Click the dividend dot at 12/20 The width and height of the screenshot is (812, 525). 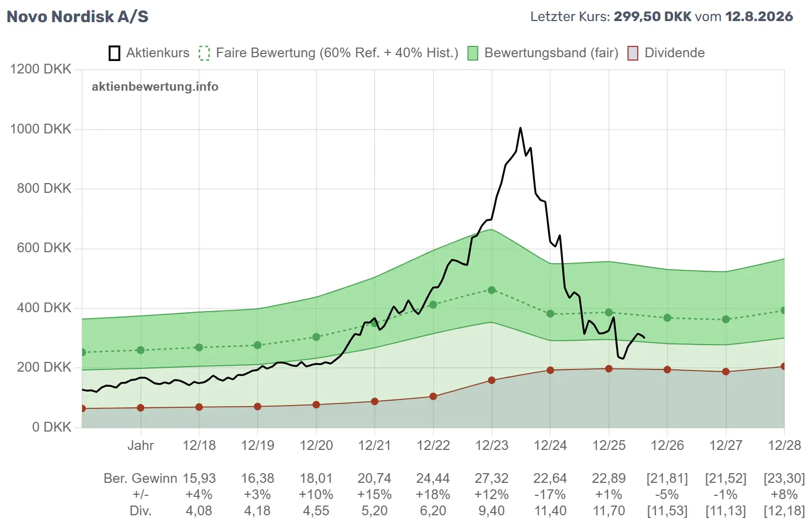[316, 405]
